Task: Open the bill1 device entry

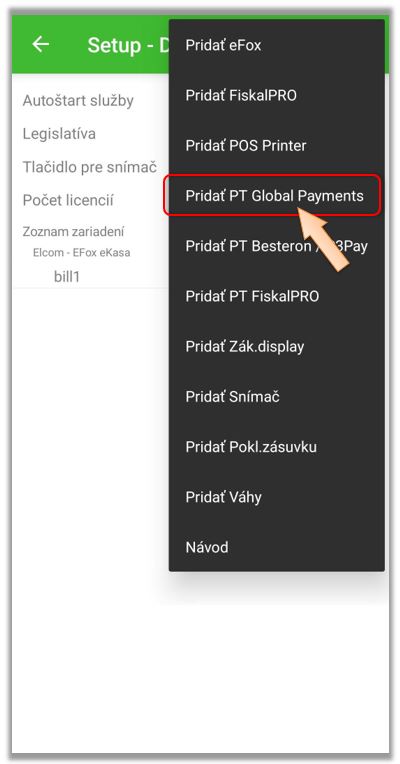Action: (x=67, y=277)
